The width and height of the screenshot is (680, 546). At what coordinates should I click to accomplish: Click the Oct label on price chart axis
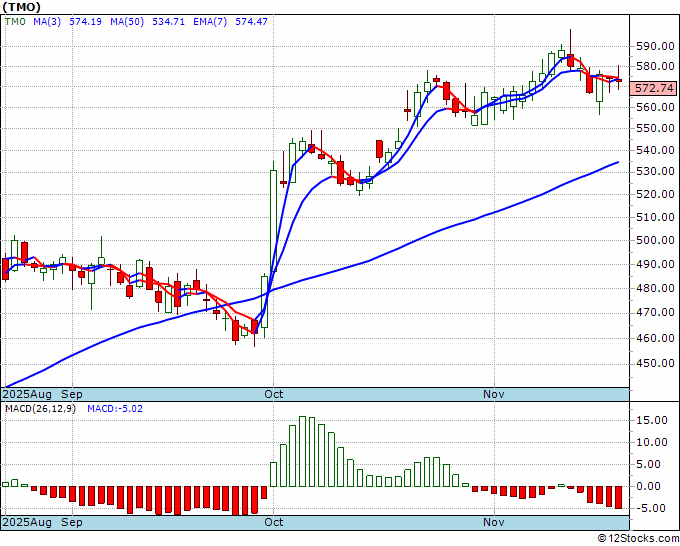pos(274,394)
